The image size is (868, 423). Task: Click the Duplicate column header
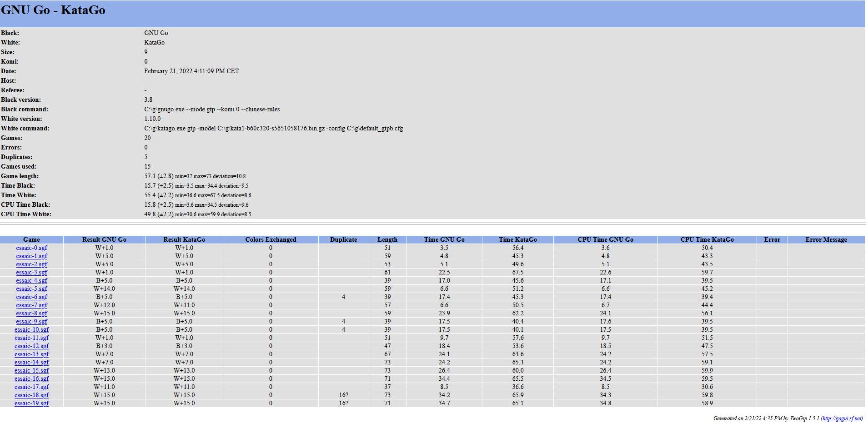click(x=343, y=239)
